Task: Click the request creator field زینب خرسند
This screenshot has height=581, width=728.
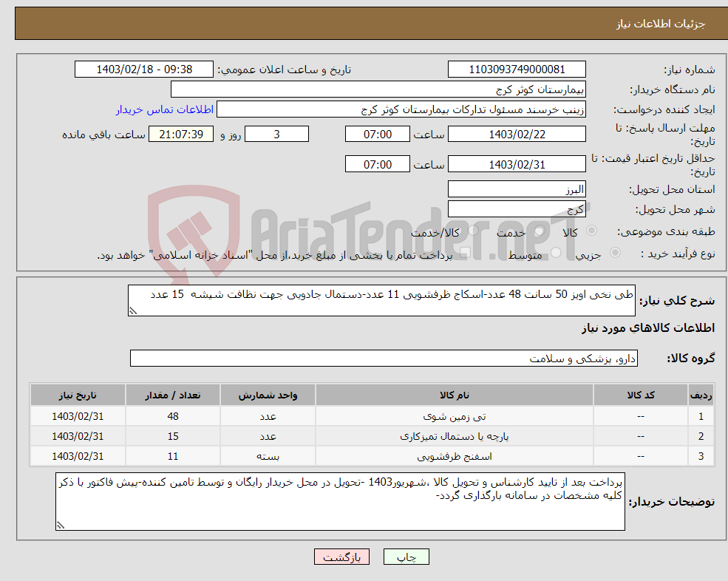Action: click(401, 109)
